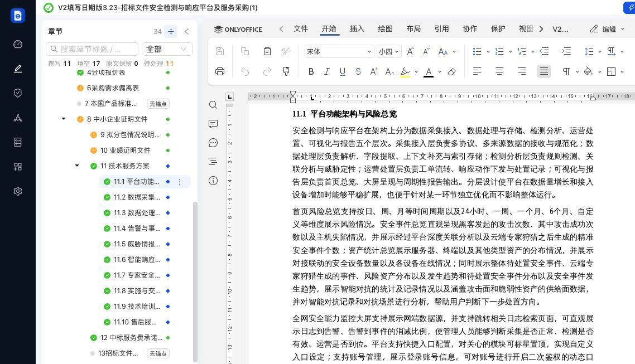Collapse the 11 技术服务方案 tree node
Viewport: 635px width, 364px height.
77,166
